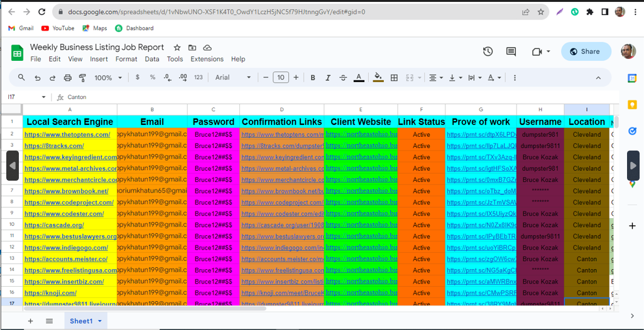Open the all sheets list
The image size is (644, 330).
[49, 321]
